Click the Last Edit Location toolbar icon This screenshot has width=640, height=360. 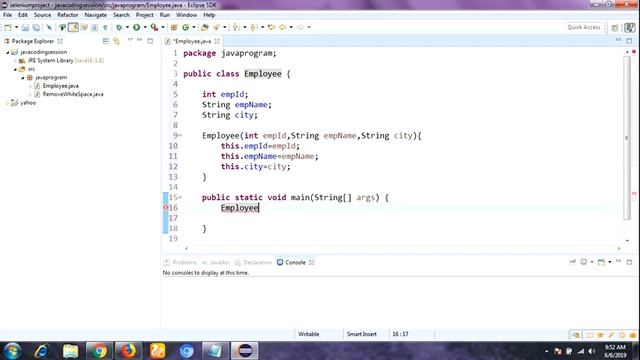tap(271, 27)
